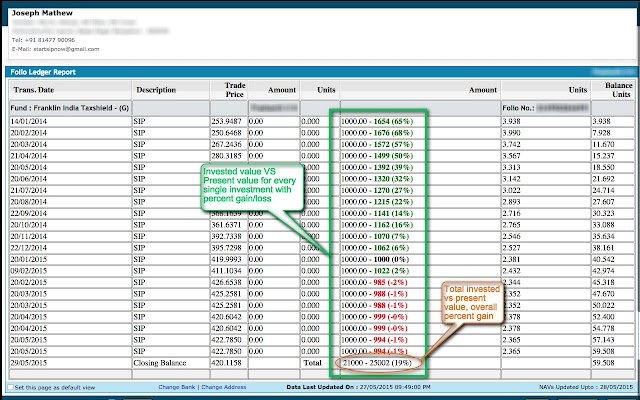Select the total '21000 - 25002 (19%)'

[x=378, y=363]
